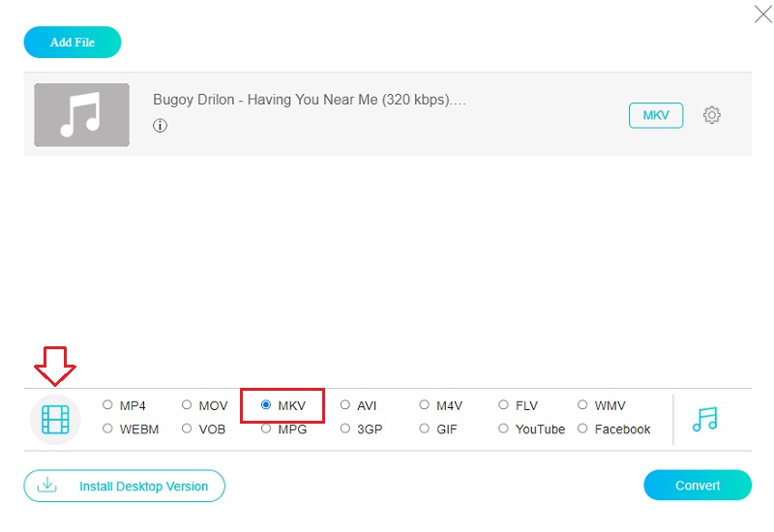
Task: Click Install Desktop Version button
Action: click(124, 486)
